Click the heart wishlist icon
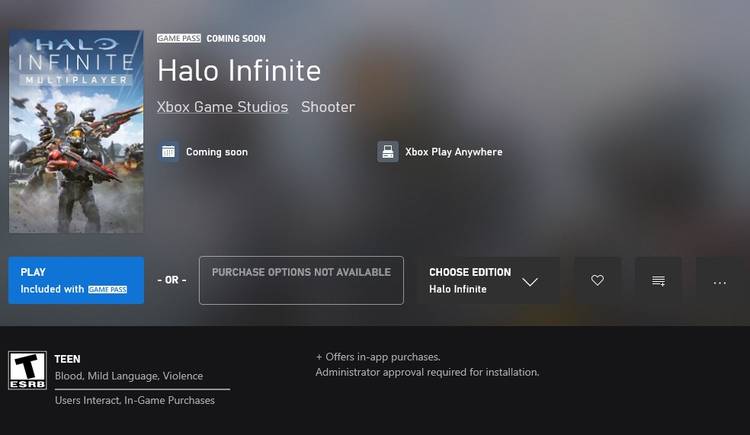750x435 pixels. pos(597,281)
